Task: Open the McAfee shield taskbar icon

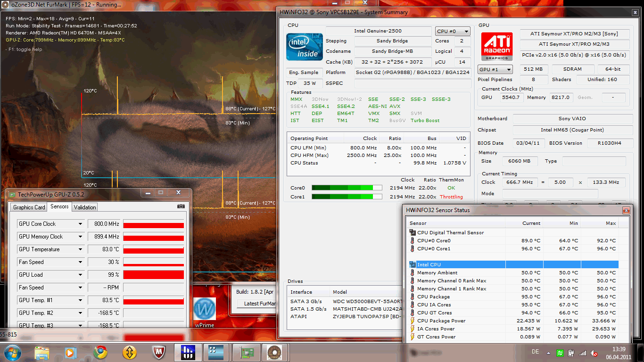Action: pyautogui.click(x=158, y=352)
